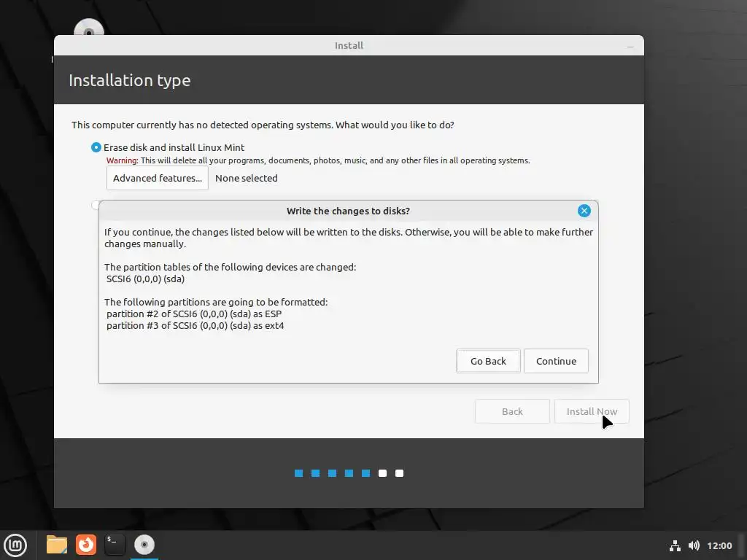Viewport: 747px width, 560px height.
Task: Click the Continue button
Action: pos(556,361)
